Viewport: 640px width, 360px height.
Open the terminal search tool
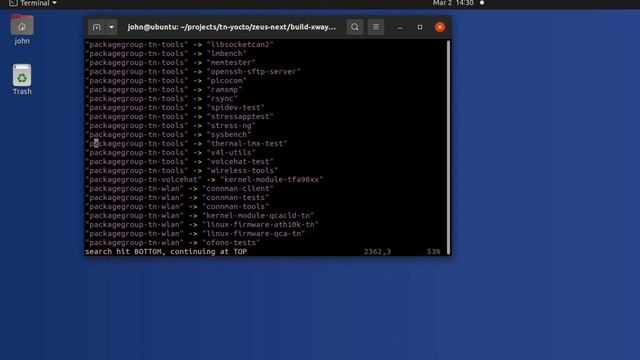pyautogui.click(x=355, y=27)
